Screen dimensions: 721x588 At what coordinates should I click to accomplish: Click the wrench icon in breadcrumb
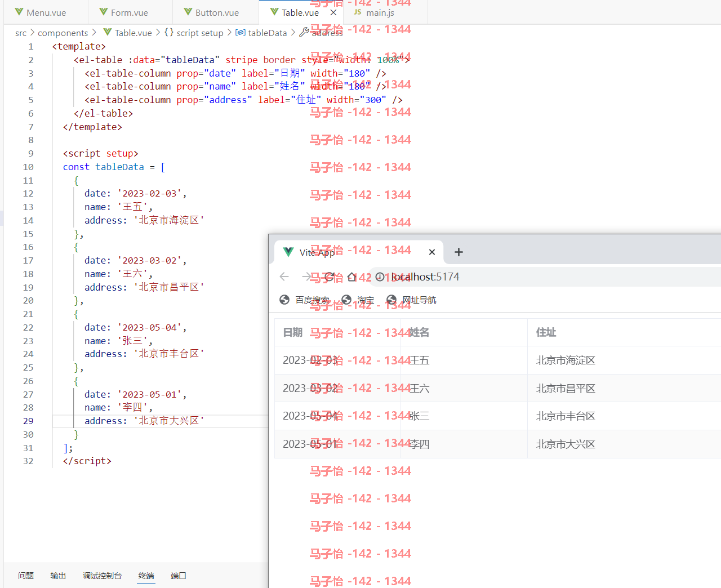pos(304,33)
